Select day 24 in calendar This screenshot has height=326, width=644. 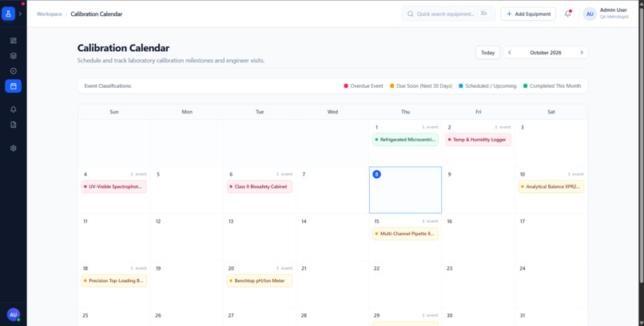[x=551, y=284]
